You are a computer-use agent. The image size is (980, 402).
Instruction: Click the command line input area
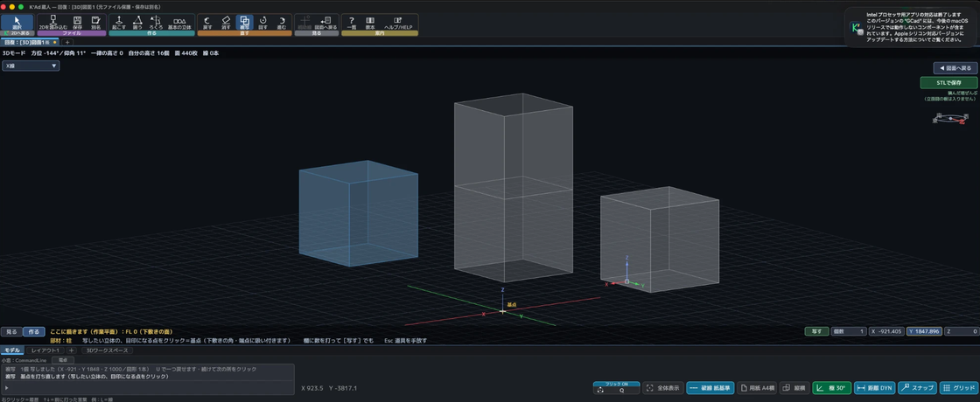149,389
